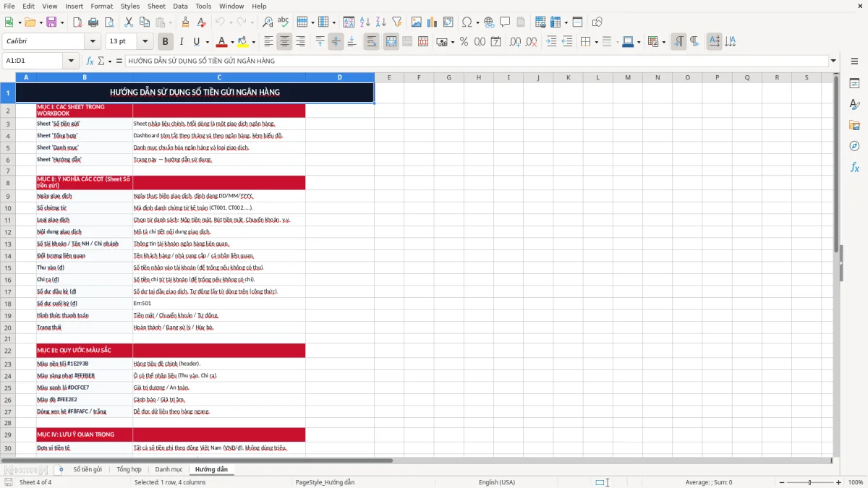Expand the Name Box A1:D1 dropdown
Viewport: 868px width, 488px height.
[x=72, y=61]
